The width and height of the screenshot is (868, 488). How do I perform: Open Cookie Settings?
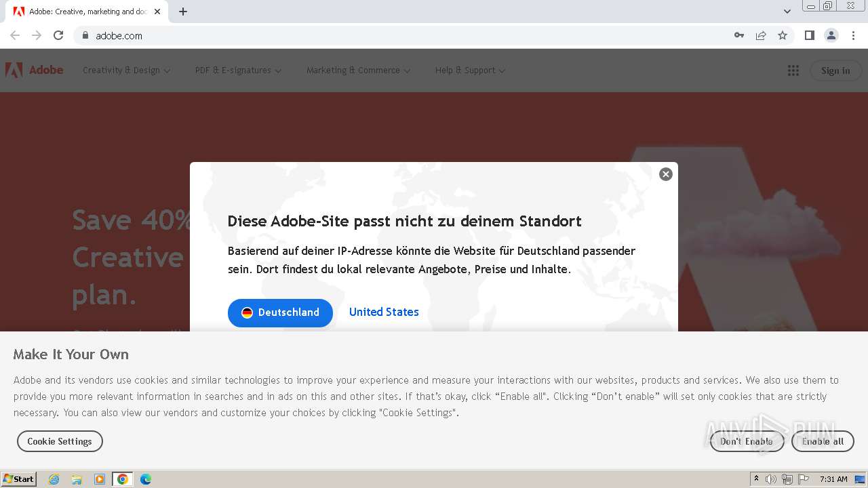click(60, 441)
